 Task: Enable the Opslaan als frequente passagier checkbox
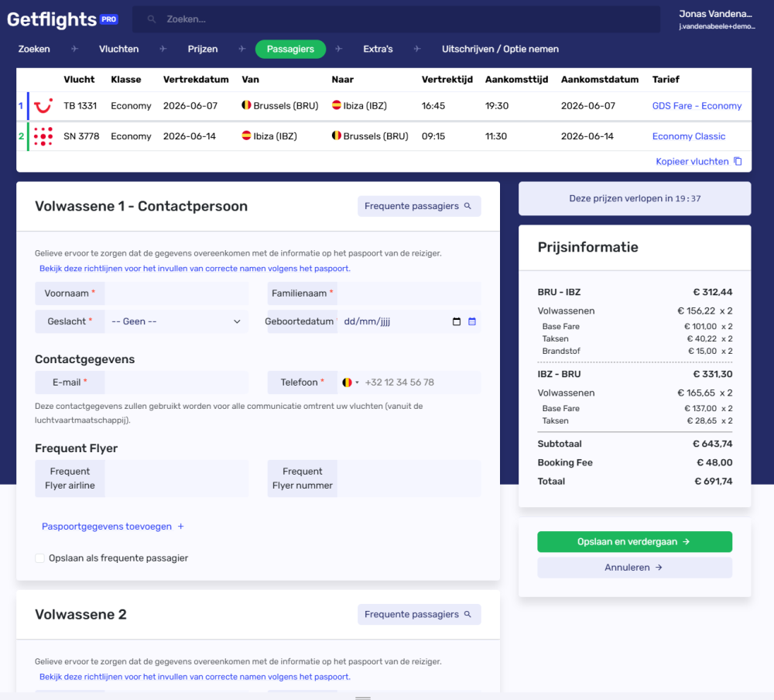[39, 558]
